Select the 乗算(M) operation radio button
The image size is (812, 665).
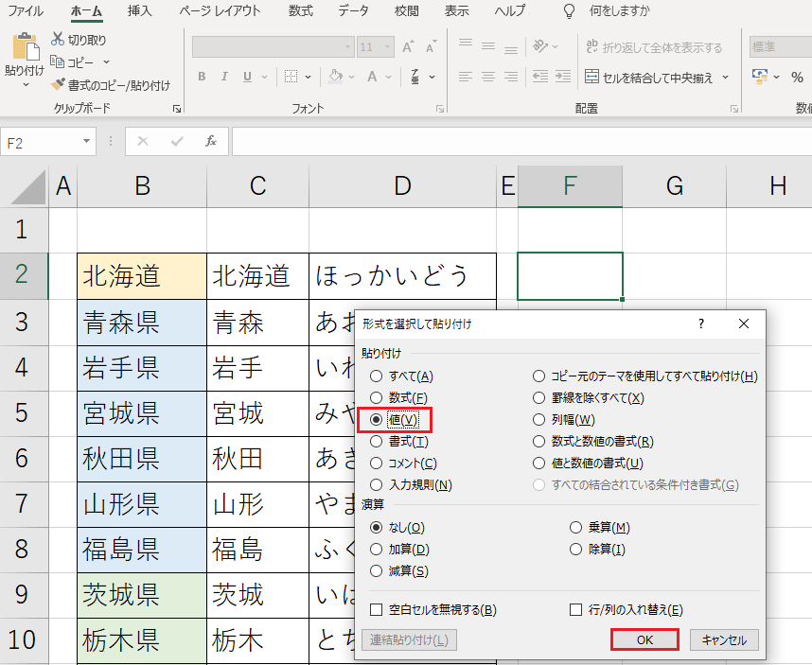(x=575, y=527)
